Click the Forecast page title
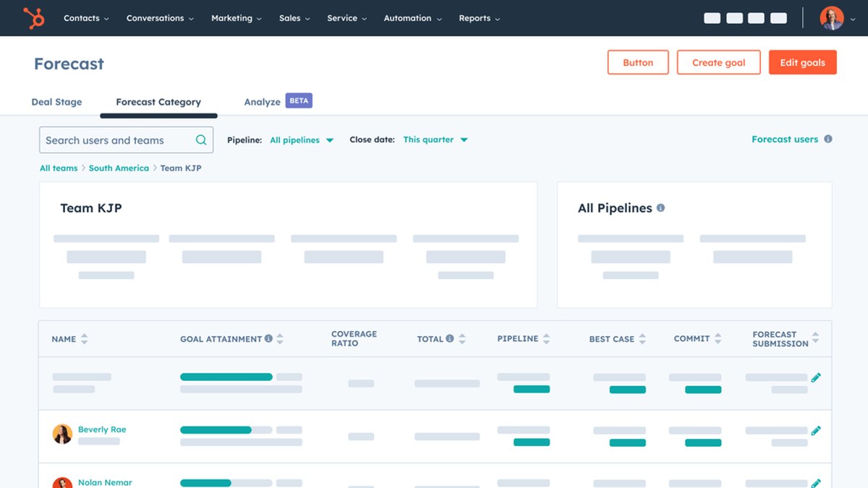Screen dimensions: 868x488 point(69,64)
